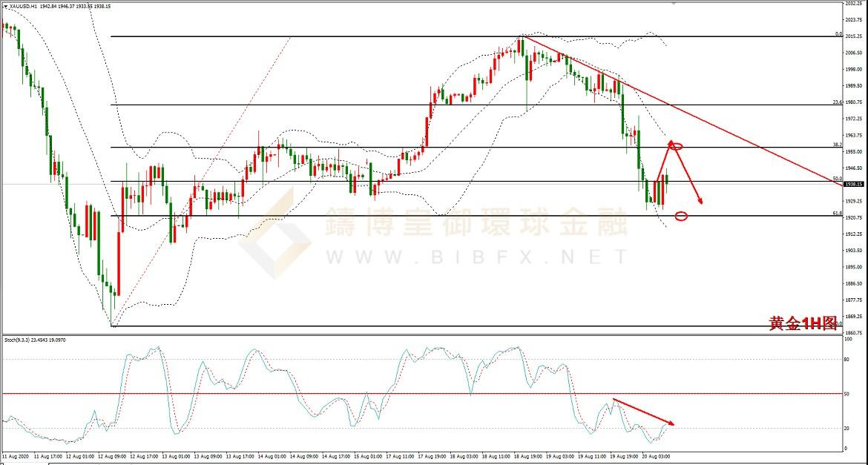868x465 pixels.
Task: Click the red circle at 61.8 level
Action: [681, 216]
